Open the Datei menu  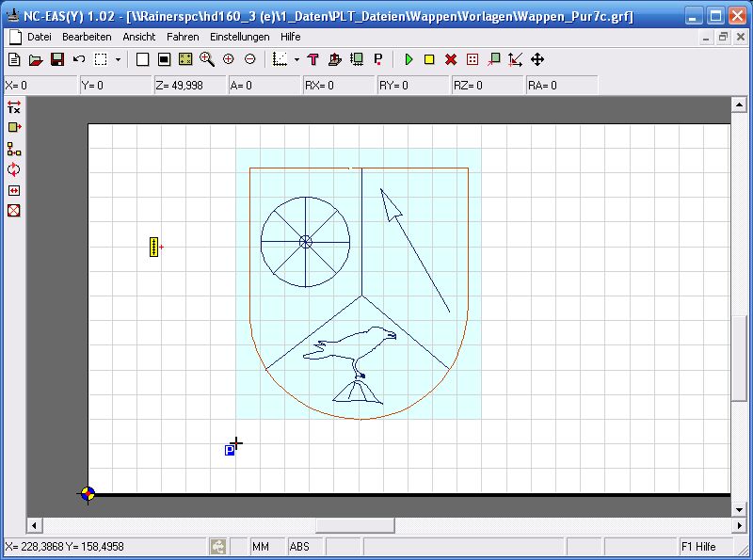coord(40,37)
